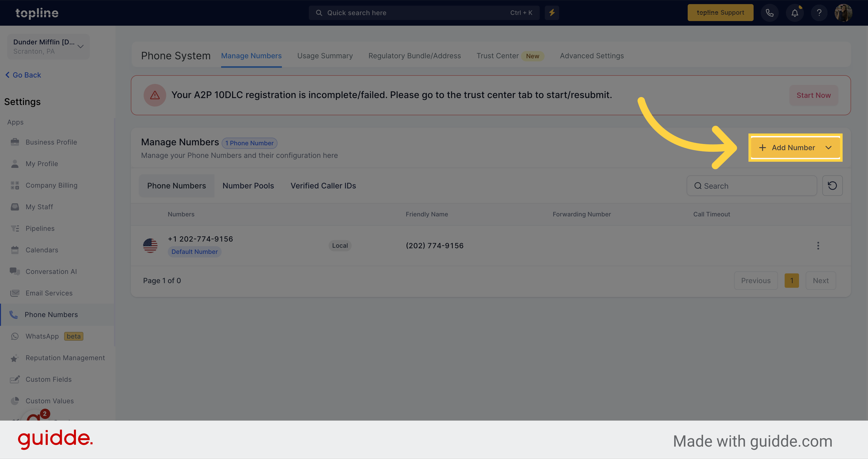
Task: Select page 1 in pagination
Action: (x=792, y=281)
